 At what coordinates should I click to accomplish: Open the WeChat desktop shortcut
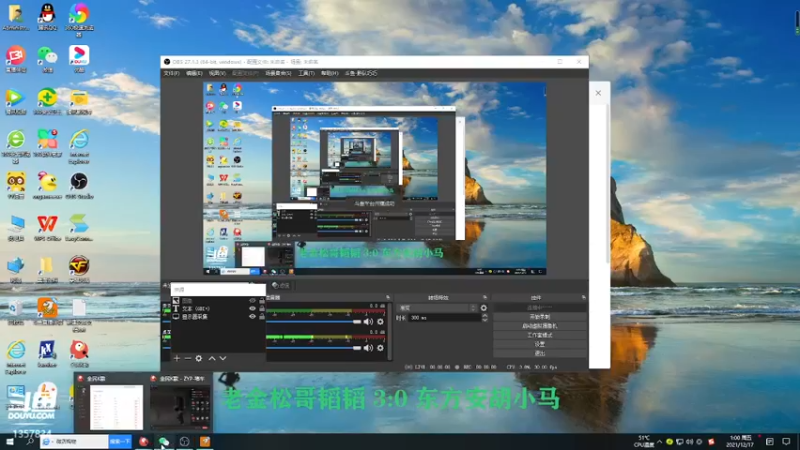47,59
